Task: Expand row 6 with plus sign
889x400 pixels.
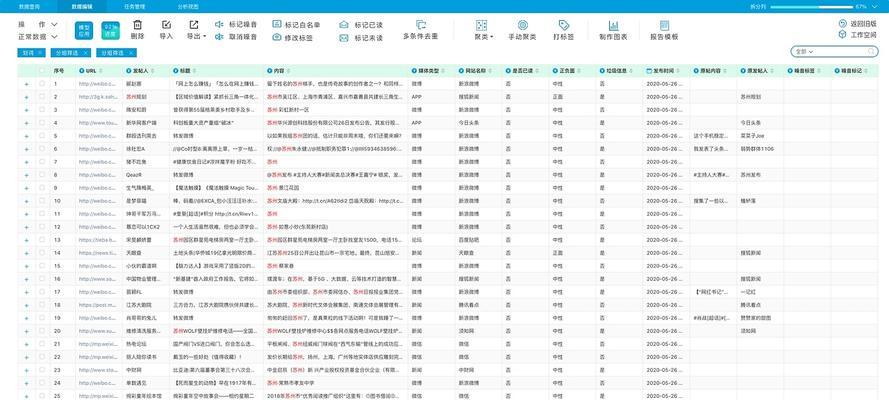Action: tap(27, 149)
